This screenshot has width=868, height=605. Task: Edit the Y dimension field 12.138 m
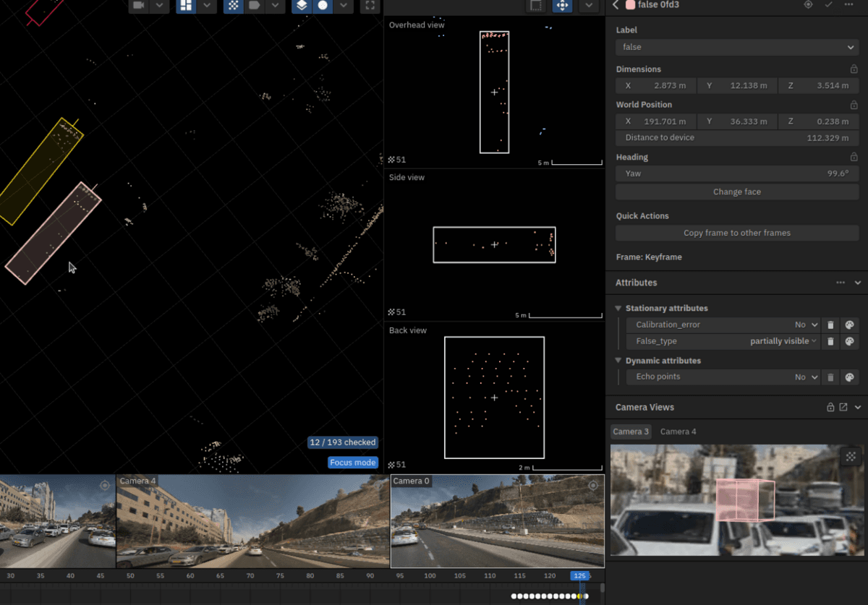[737, 85]
